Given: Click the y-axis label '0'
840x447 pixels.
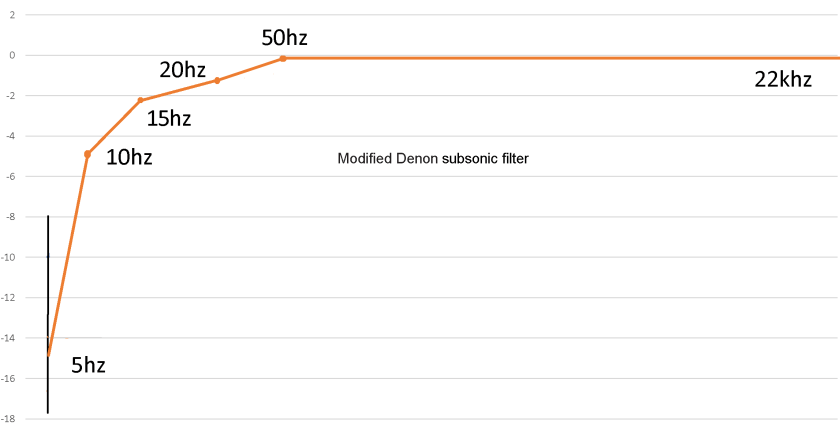Looking at the screenshot, I should pyautogui.click(x=12, y=56).
